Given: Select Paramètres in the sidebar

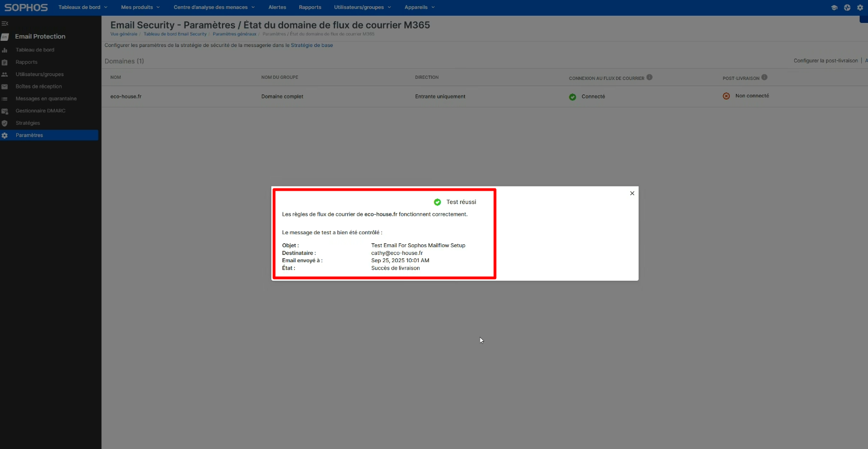Looking at the screenshot, I should click(49, 135).
